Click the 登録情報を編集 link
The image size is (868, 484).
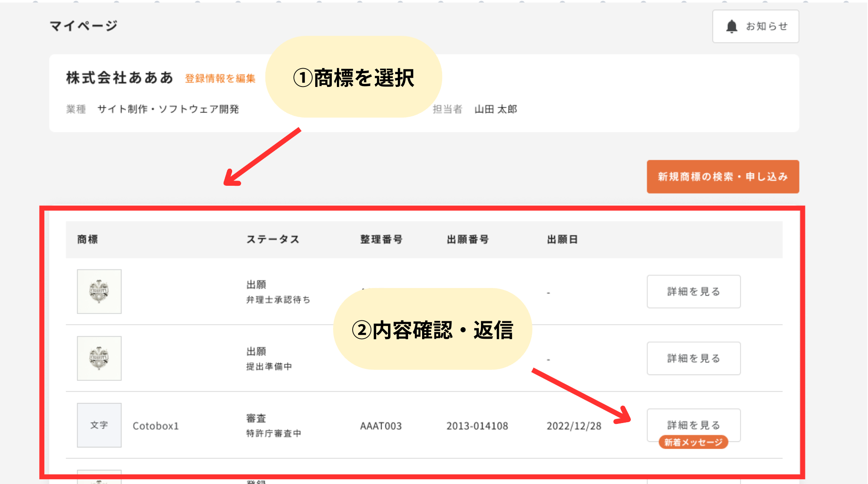pyautogui.click(x=220, y=78)
